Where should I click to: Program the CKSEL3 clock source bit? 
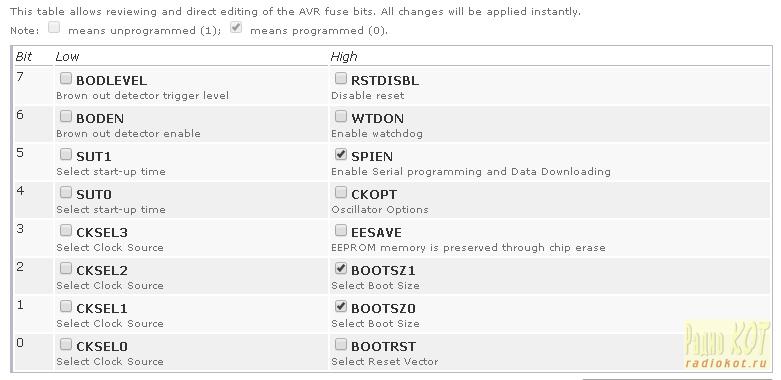pyautogui.click(x=66, y=231)
